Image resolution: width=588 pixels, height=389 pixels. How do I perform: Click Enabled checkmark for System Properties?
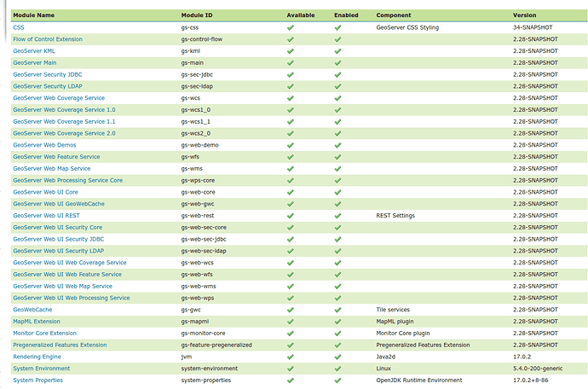pyautogui.click(x=337, y=380)
